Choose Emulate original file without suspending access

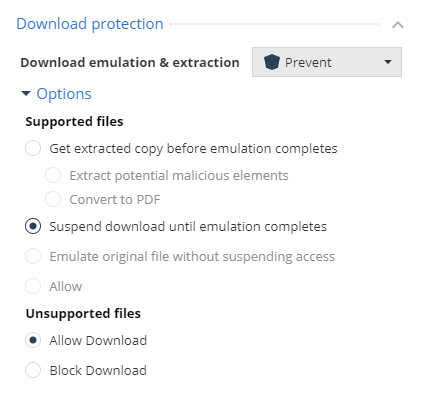pyautogui.click(x=33, y=256)
